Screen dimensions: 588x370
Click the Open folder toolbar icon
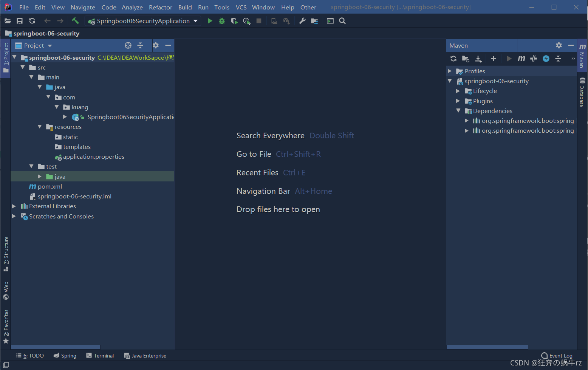(x=8, y=21)
